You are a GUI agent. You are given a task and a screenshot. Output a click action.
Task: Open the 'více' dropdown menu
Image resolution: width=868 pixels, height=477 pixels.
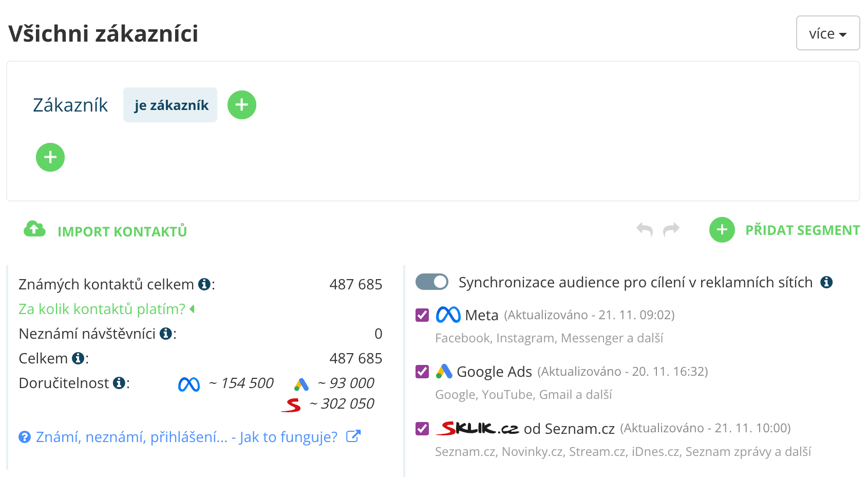click(x=827, y=33)
